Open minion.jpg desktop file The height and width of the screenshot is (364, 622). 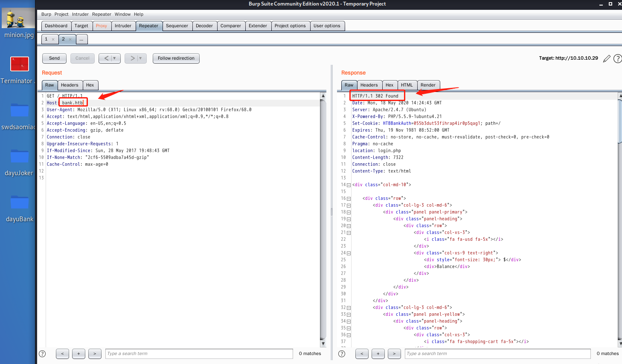click(18, 23)
